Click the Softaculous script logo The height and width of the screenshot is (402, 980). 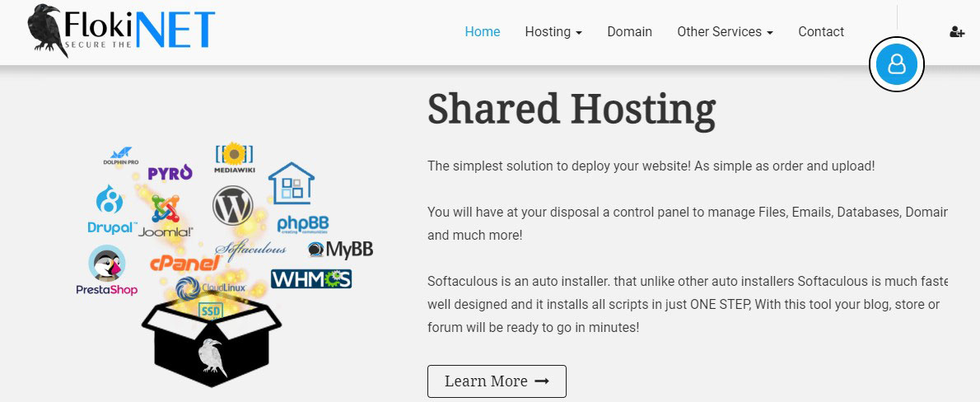click(250, 250)
